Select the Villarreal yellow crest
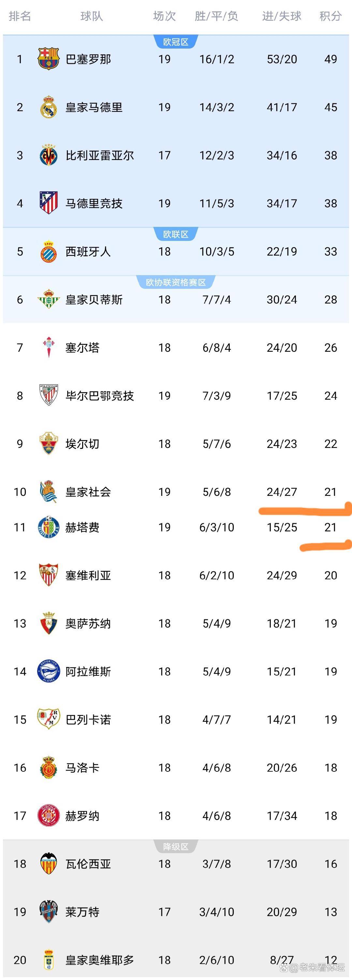 pyautogui.click(x=48, y=155)
